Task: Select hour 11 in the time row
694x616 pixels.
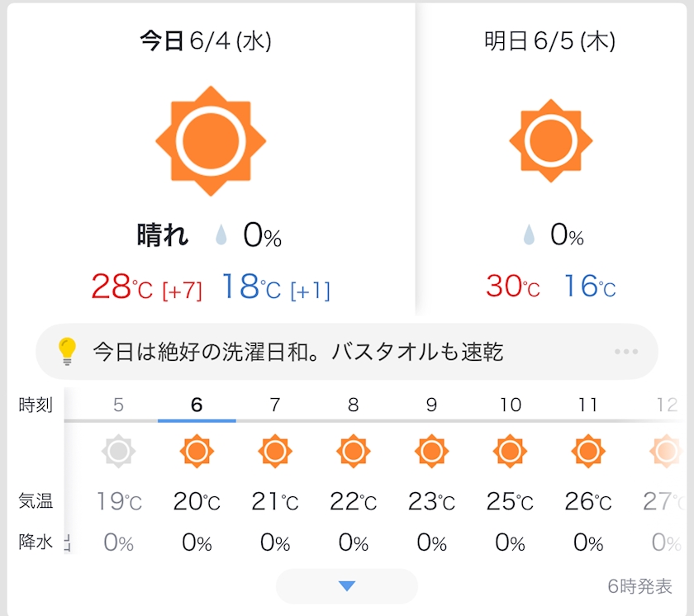Action: pos(588,405)
